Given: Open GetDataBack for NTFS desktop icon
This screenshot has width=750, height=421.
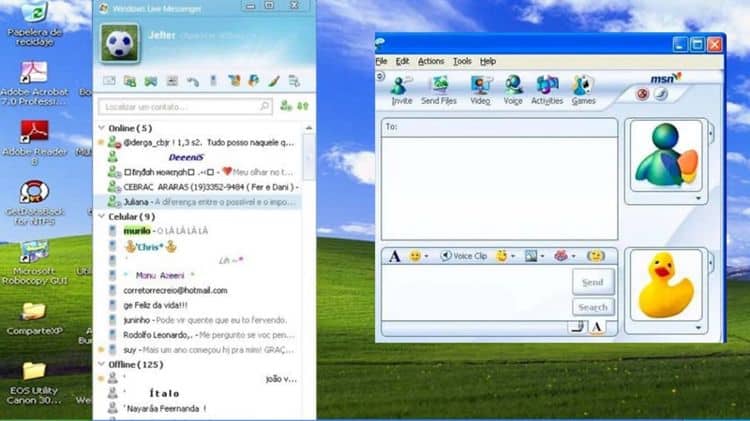Looking at the screenshot, I should click(x=34, y=203).
